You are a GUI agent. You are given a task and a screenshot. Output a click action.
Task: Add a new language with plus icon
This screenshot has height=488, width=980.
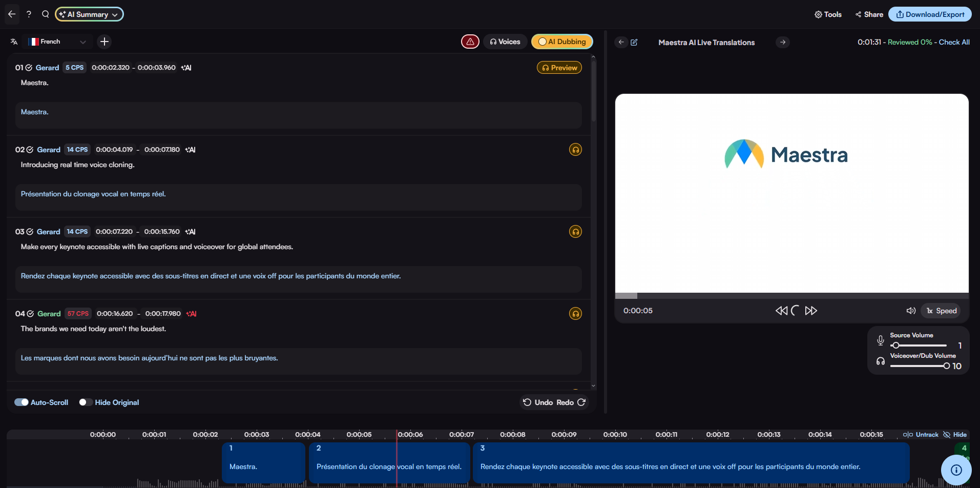click(105, 42)
